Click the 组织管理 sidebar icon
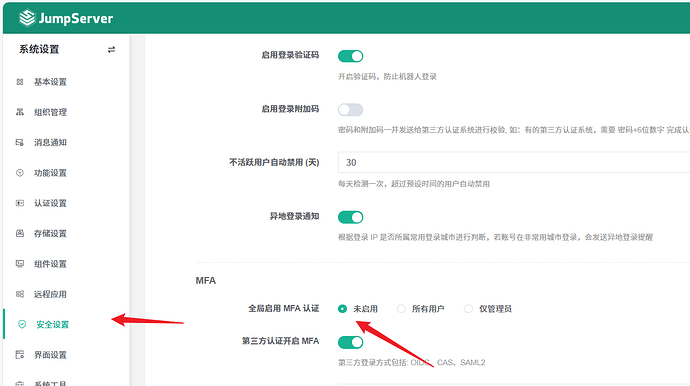 tap(20, 112)
